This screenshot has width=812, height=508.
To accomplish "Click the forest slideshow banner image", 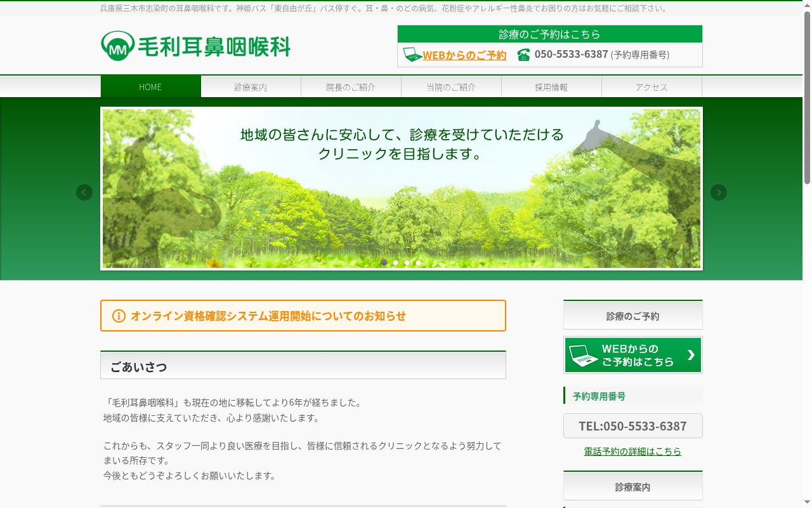I will click(402, 189).
